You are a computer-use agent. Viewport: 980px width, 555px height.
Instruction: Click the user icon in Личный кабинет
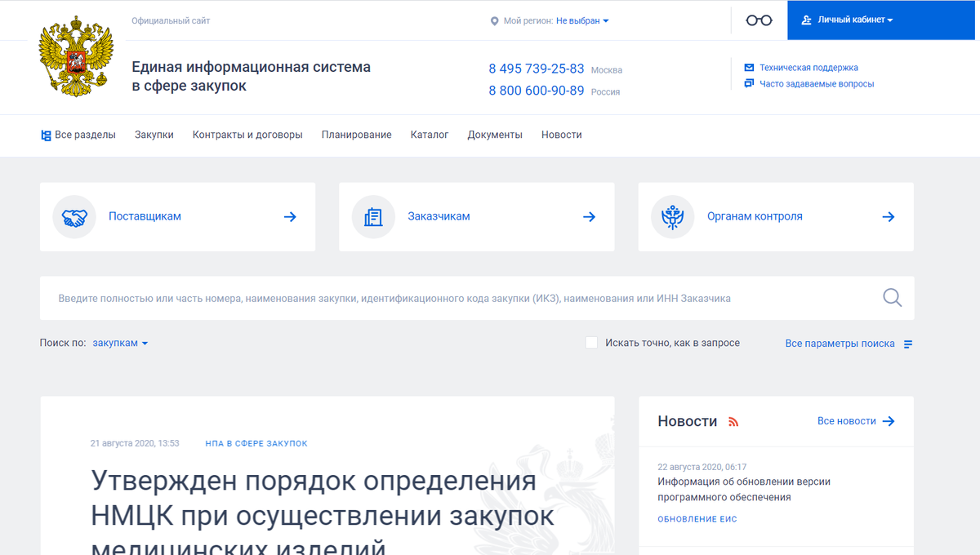coord(806,20)
